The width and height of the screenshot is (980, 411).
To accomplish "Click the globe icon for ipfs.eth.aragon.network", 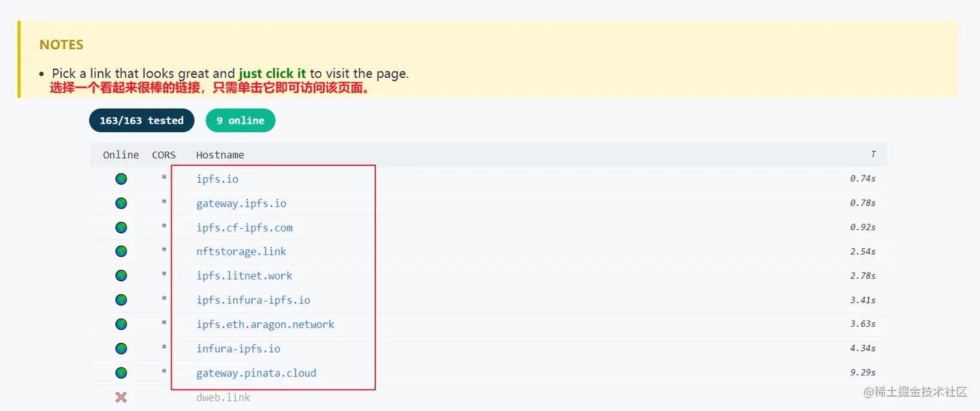I will point(121,324).
